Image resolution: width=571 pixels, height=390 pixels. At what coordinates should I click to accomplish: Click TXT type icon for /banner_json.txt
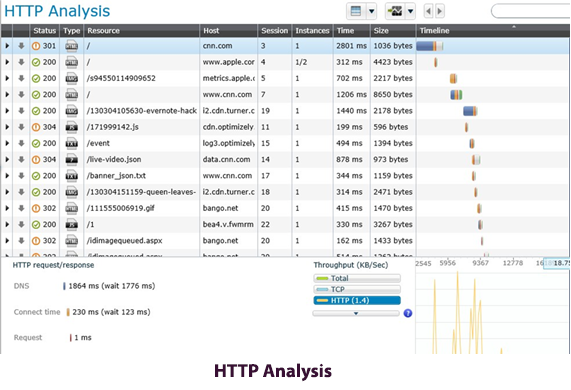pyautogui.click(x=71, y=176)
